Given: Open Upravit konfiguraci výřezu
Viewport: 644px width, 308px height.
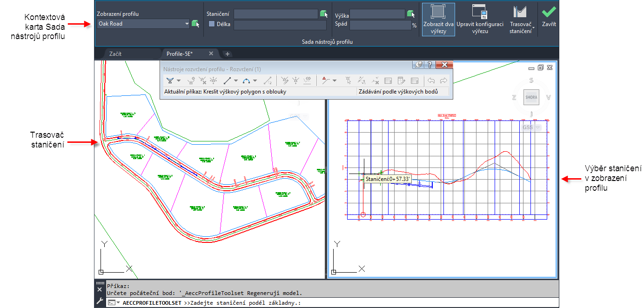Looking at the screenshot, I should [x=480, y=20].
